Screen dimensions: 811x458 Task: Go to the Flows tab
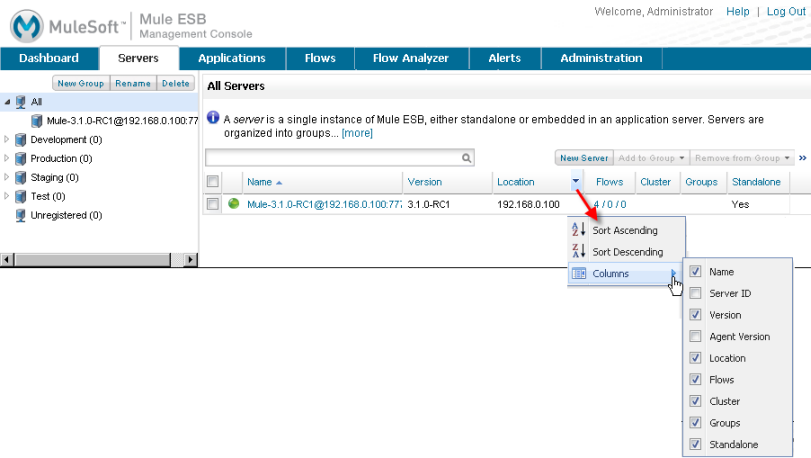(x=320, y=58)
